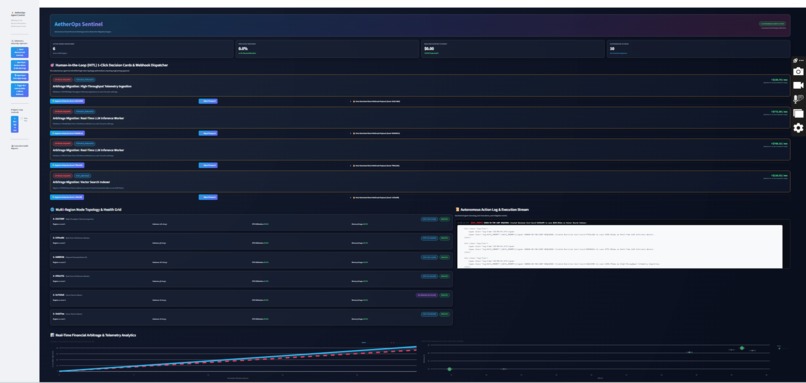The image size is (806, 383).
Task: Click the solid blue line in the arbitrage chart
Action: (x=237, y=359)
